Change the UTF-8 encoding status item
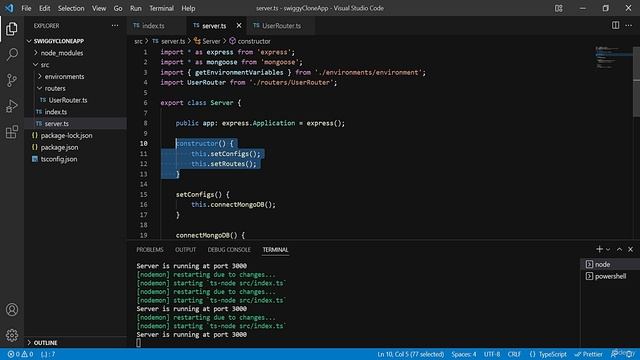The width and height of the screenshot is (640, 360). click(x=492, y=354)
